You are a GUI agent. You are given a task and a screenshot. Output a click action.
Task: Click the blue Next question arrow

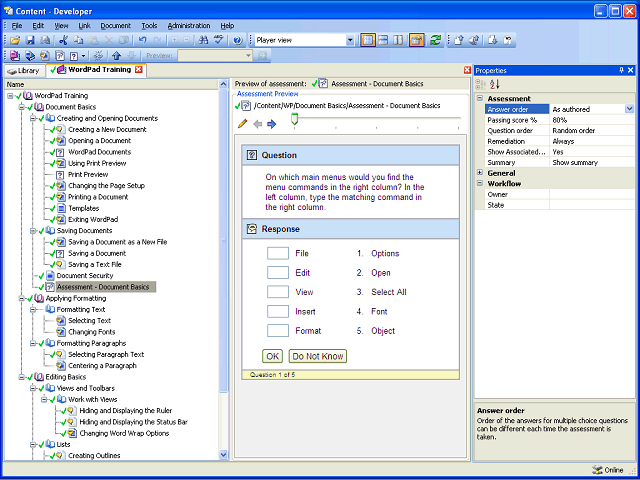click(x=271, y=124)
